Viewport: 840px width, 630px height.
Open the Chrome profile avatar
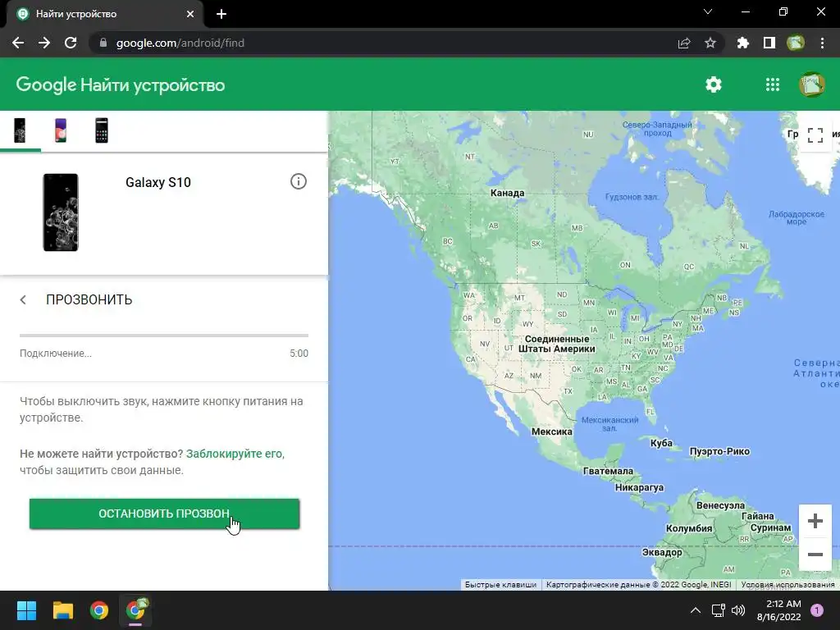796,43
